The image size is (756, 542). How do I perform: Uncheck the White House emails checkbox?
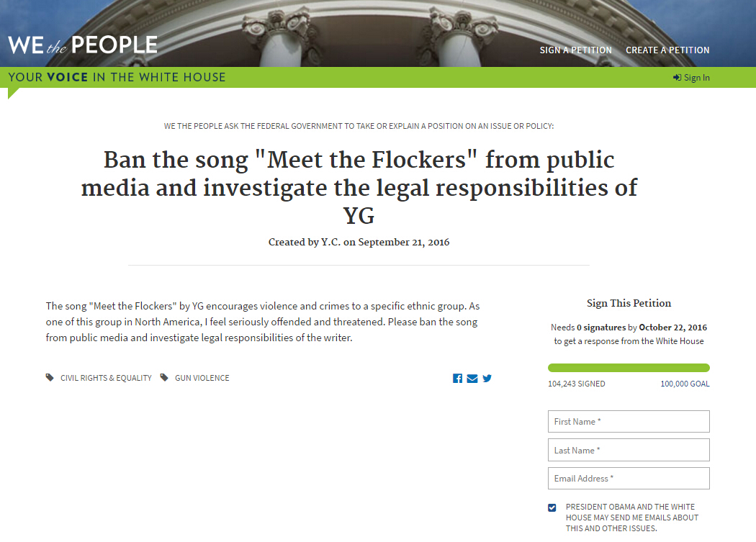pyautogui.click(x=552, y=507)
